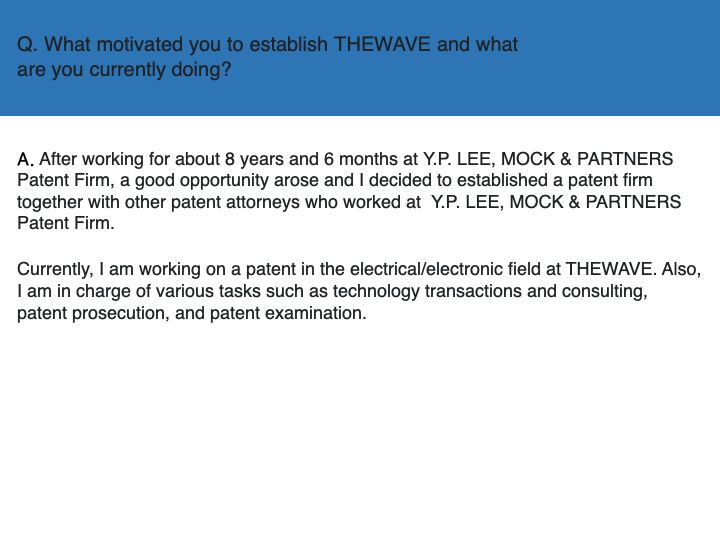The width and height of the screenshot is (720, 540).
Task: Click the 'Q.' label in header
Action: tap(27, 45)
